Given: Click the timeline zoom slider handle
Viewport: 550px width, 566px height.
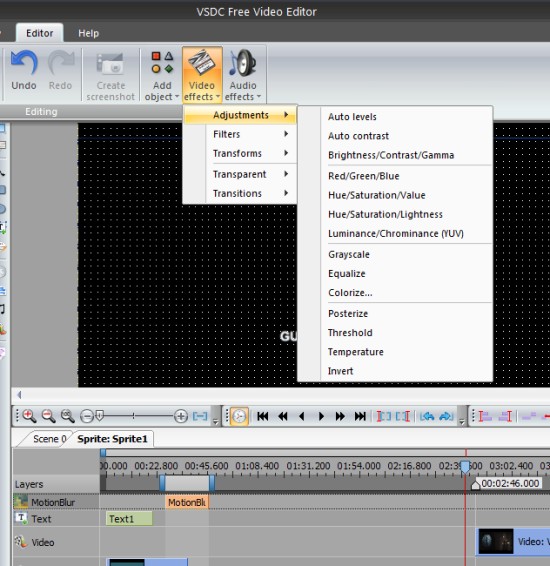Looking at the screenshot, I should 100,415.
